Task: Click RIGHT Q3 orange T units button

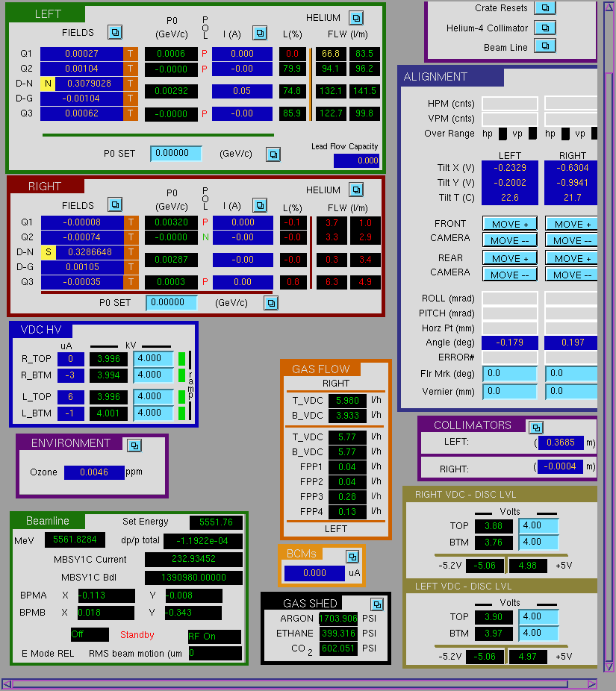Action: click(x=131, y=281)
